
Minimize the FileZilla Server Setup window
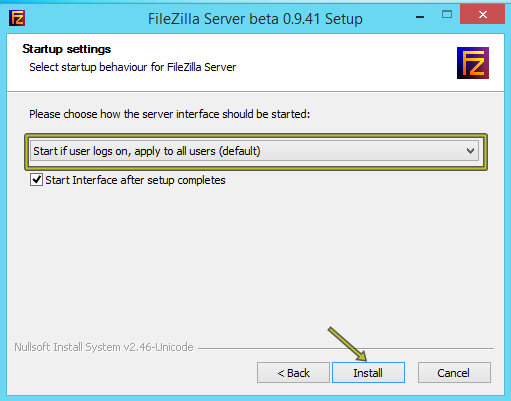click(x=420, y=17)
